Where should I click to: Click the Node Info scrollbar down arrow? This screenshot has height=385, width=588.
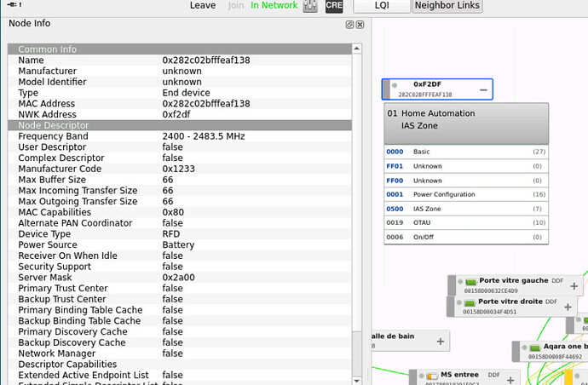[356, 381]
